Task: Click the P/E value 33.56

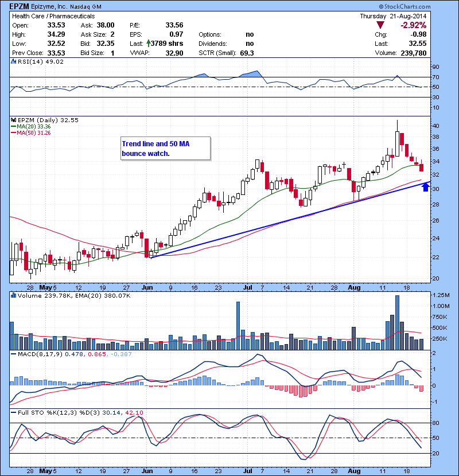Action: (174, 25)
